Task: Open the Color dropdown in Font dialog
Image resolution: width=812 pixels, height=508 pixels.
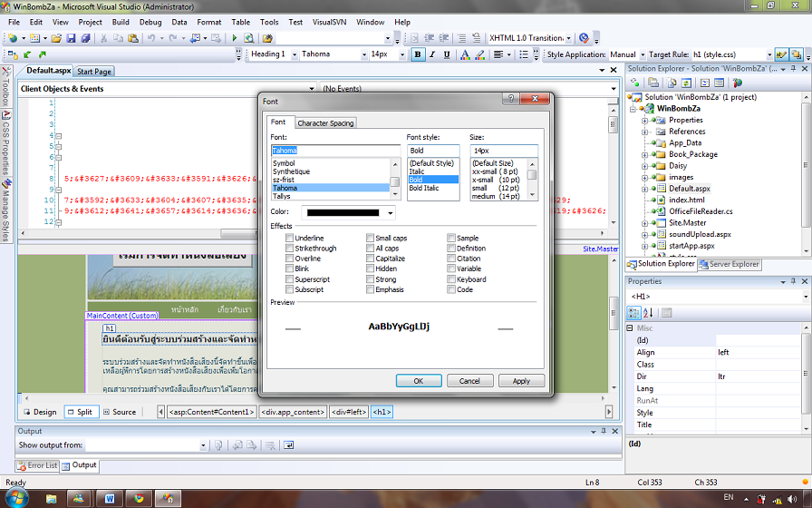Action: (x=391, y=212)
